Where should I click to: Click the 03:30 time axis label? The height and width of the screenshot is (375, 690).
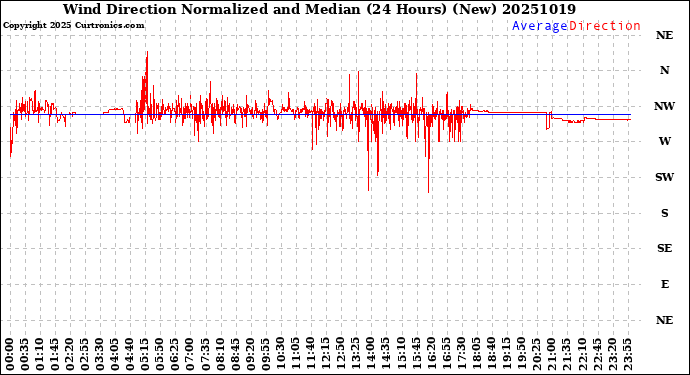(100, 355)
